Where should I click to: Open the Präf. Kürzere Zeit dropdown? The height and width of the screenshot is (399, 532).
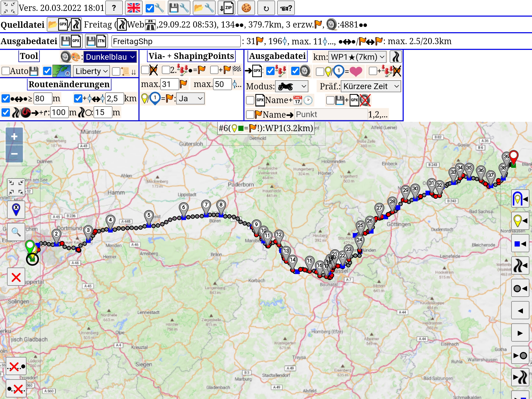click(x=371, y=86)
